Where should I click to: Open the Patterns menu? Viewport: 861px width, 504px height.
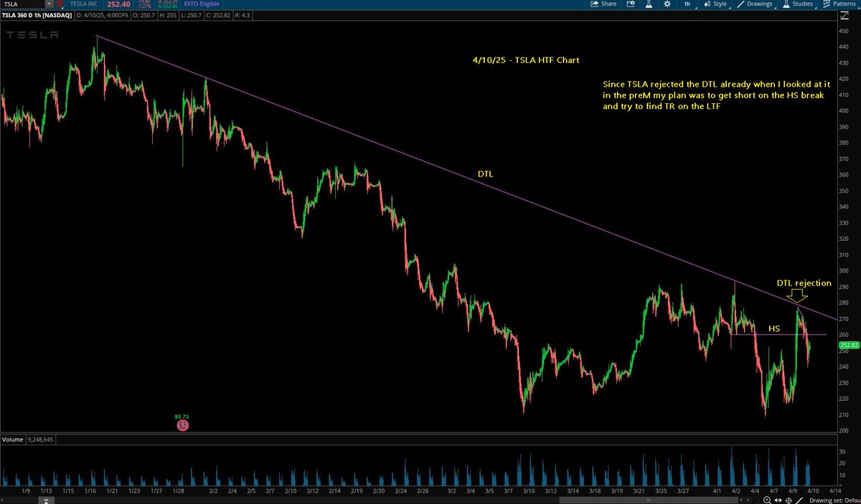coord(841,4)
